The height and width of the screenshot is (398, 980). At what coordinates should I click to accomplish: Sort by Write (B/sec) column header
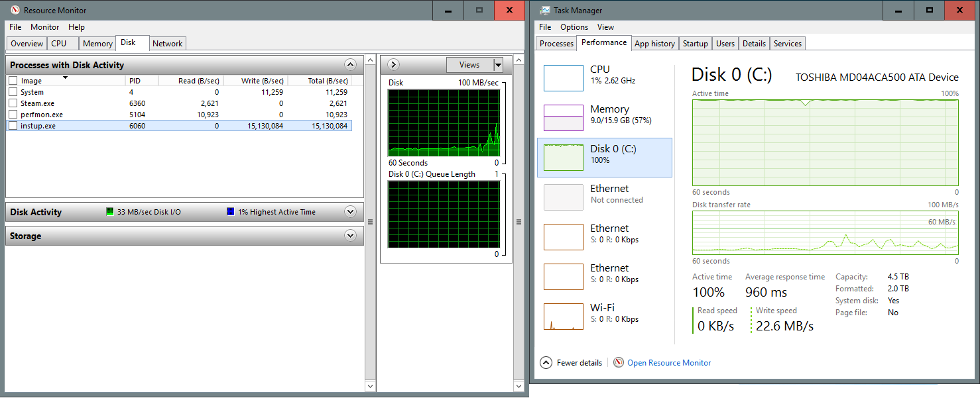point(255,81)
